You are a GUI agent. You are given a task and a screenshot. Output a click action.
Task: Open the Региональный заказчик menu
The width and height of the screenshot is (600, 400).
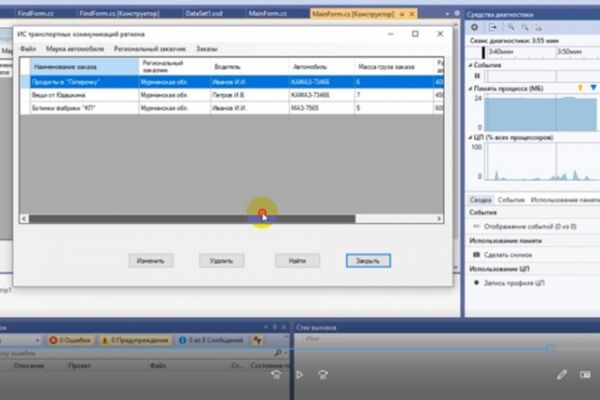click(x=150, y=49)
